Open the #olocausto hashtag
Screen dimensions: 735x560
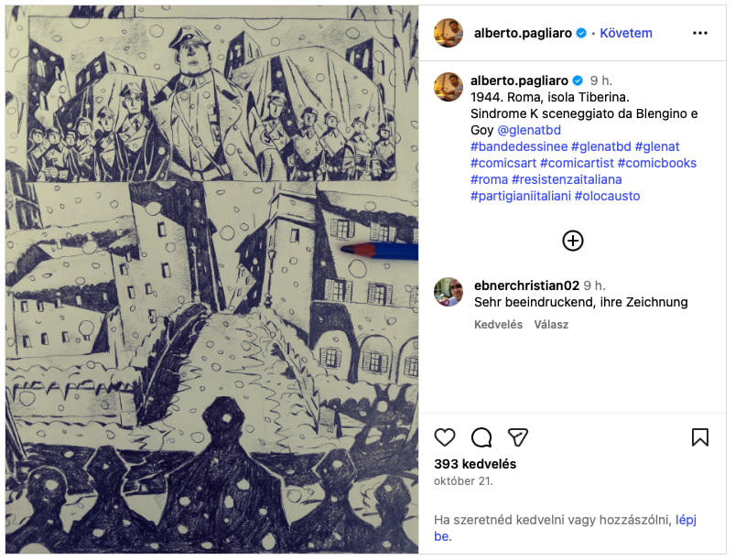[607, 196]
